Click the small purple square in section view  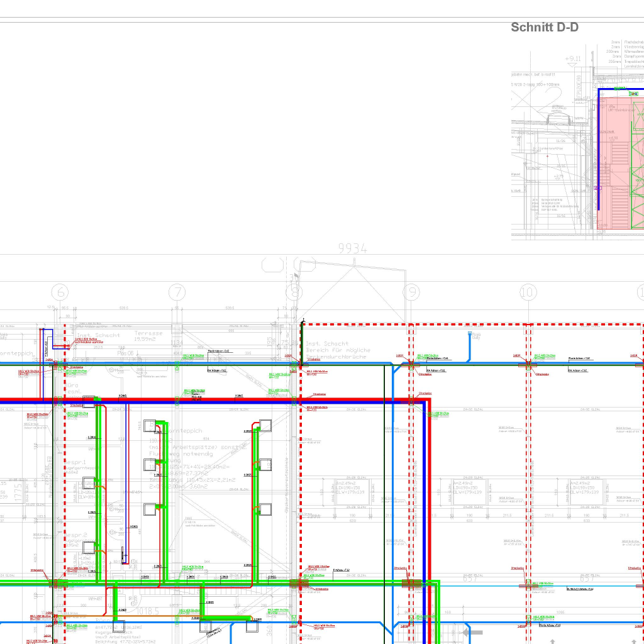tap(597, 187)
